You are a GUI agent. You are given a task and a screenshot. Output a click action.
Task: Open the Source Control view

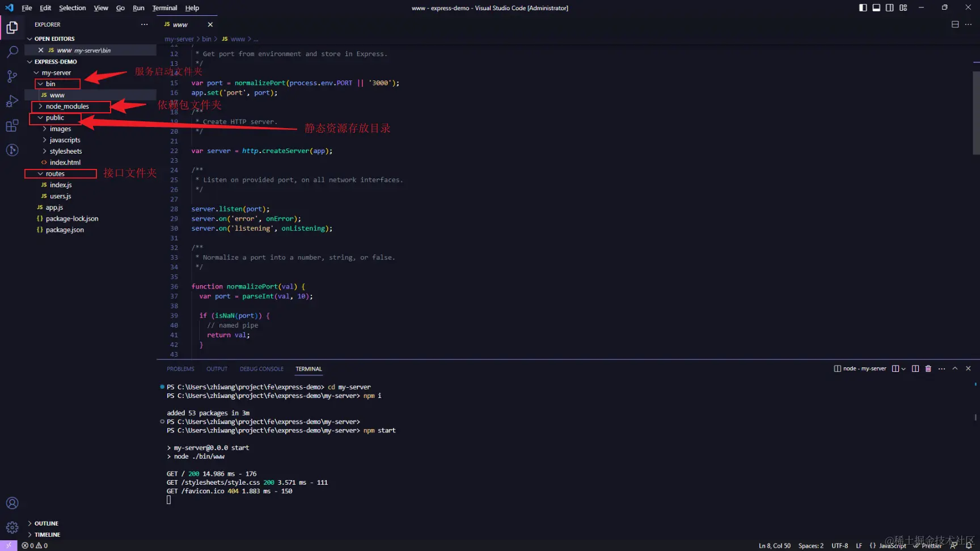click(x=12, y=77)
